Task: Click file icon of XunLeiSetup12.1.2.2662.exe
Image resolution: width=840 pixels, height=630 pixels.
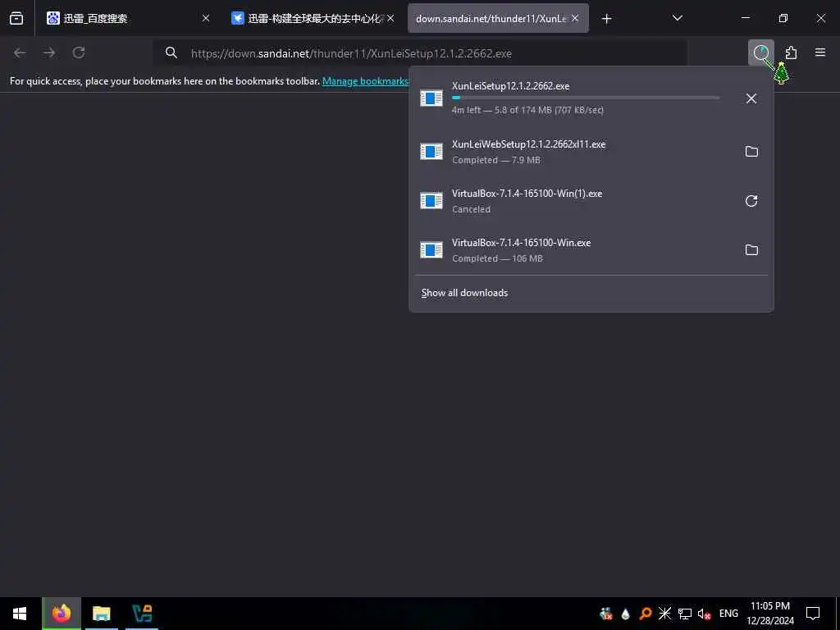Action: pos(431,98)
